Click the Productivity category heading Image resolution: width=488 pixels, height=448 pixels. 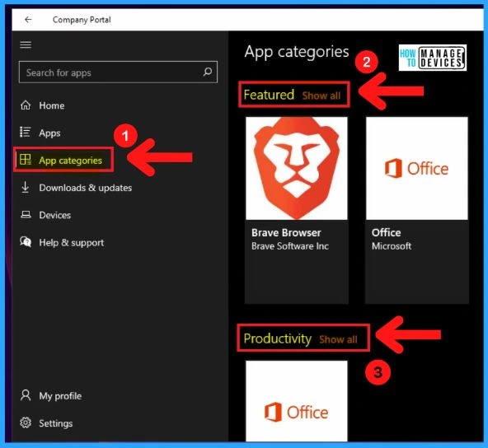coord(277,338)
